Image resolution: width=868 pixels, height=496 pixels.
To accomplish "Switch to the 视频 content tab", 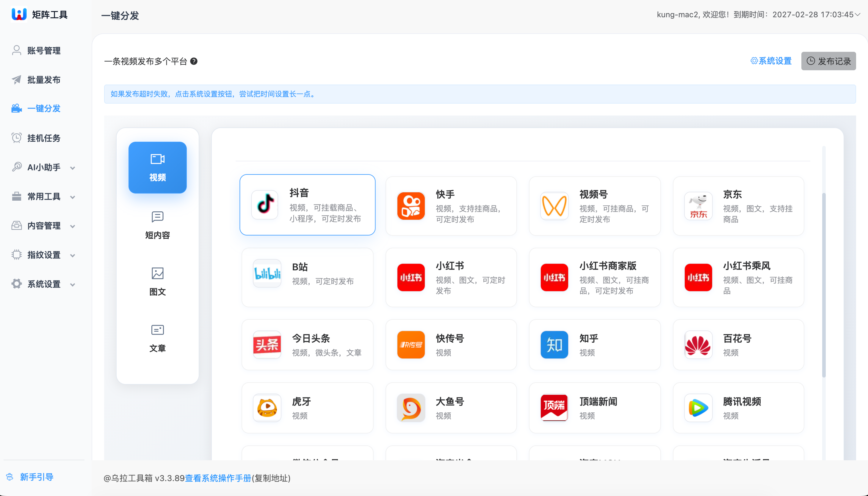I will (158, 168).
